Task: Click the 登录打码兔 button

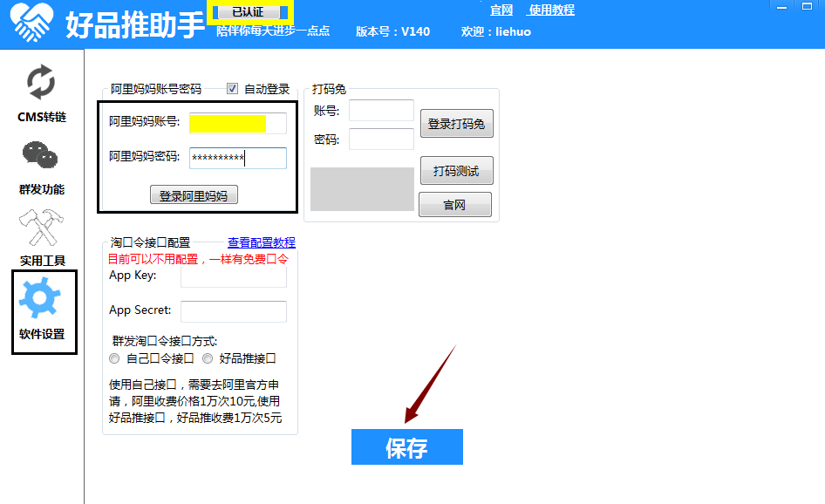Action: coord(457,124)
